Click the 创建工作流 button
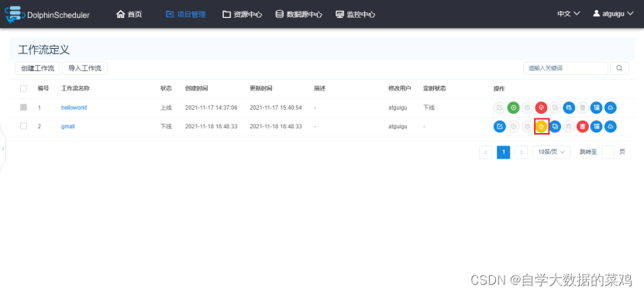This screenshot has height=294, width=644. (x=38, y=68)
